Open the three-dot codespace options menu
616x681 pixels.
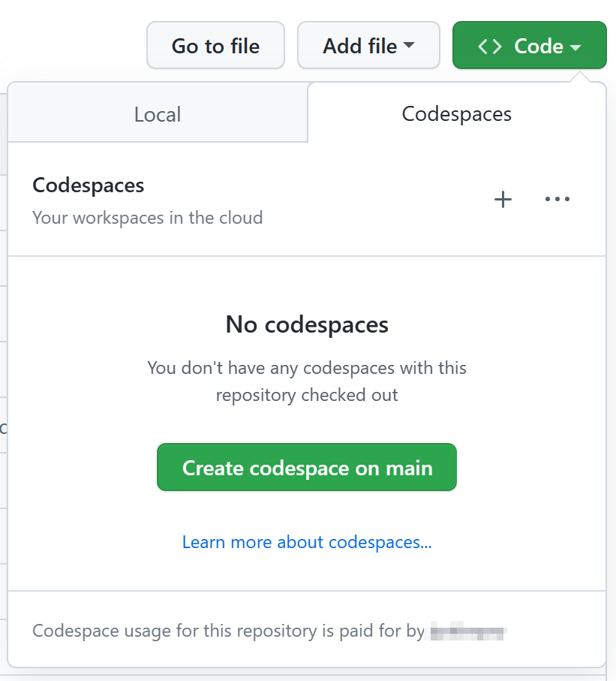[x=557, y=200]
